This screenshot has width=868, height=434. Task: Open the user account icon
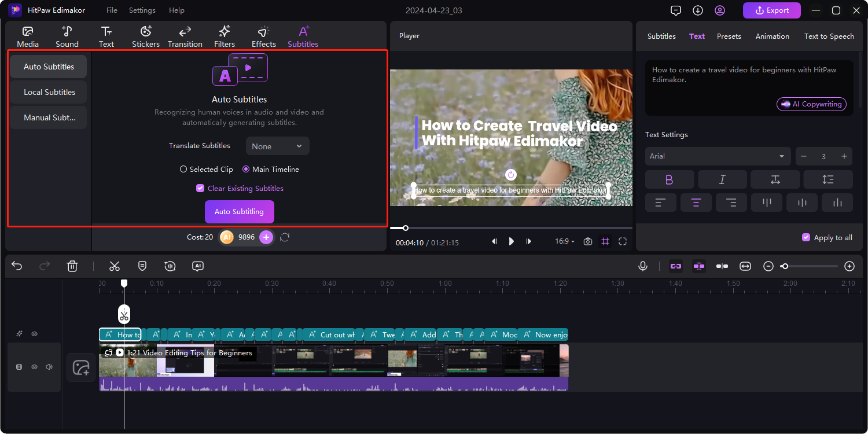(x=720, y=10)
